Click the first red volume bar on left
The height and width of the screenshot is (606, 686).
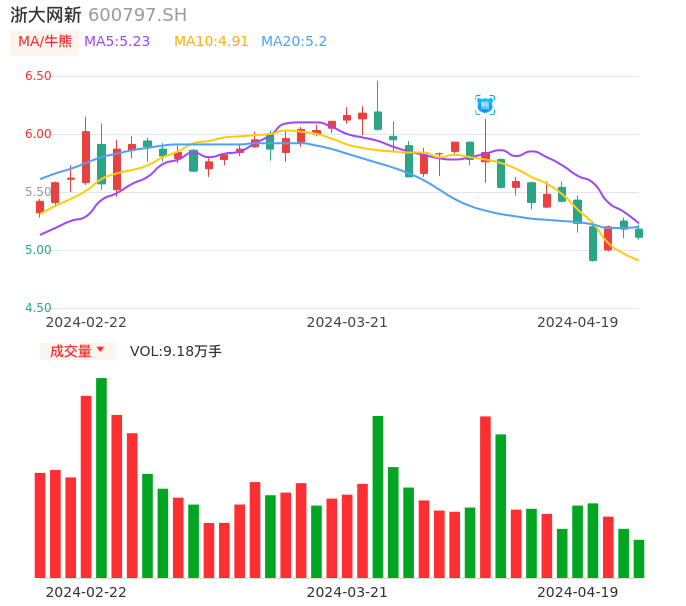coord(40,525)
